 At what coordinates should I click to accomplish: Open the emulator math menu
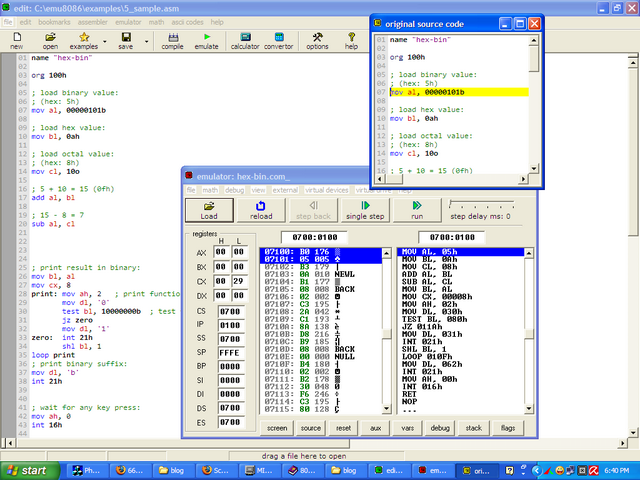[x=210, y=190]
